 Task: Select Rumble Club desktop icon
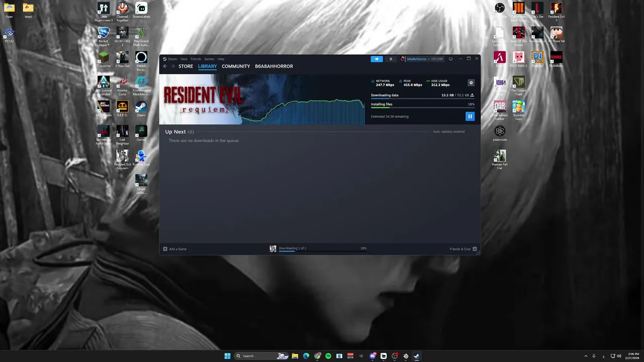click(141, 158)
